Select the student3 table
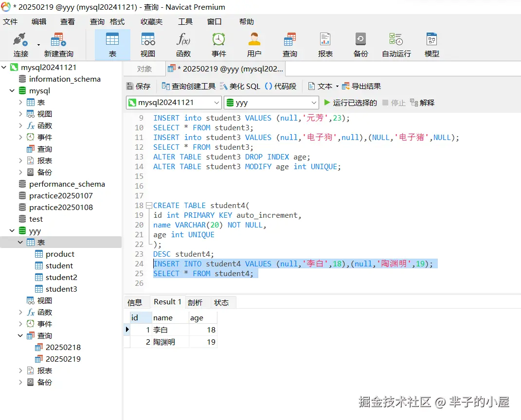521x420 pixels. [x=61, y=289]
